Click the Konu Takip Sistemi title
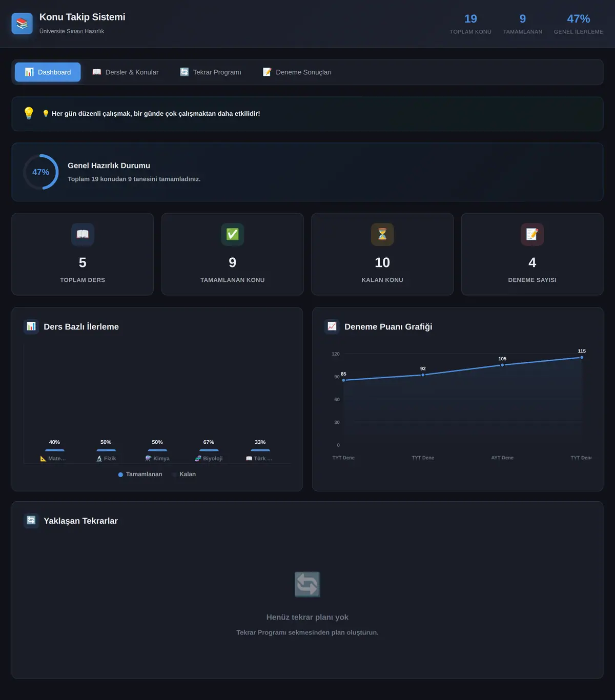Image resolution: width=615 pixels, height=700 pixels. coord(83,17)
